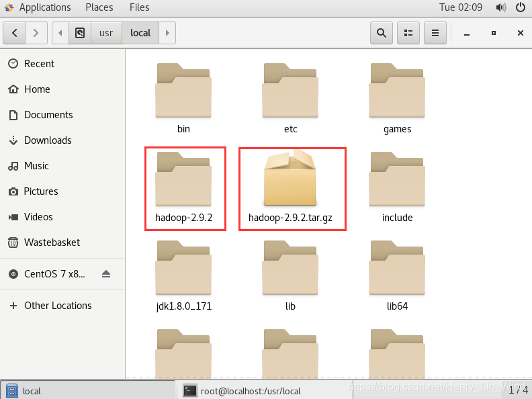The image size is (532, 399).
Task: Open the Places menu
Action: coord(99,7)
